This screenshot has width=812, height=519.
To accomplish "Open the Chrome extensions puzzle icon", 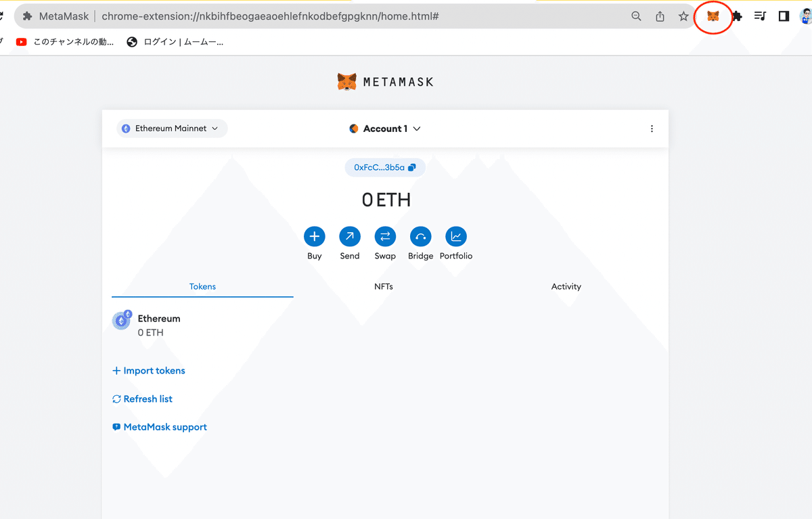I will pos(737,16).
